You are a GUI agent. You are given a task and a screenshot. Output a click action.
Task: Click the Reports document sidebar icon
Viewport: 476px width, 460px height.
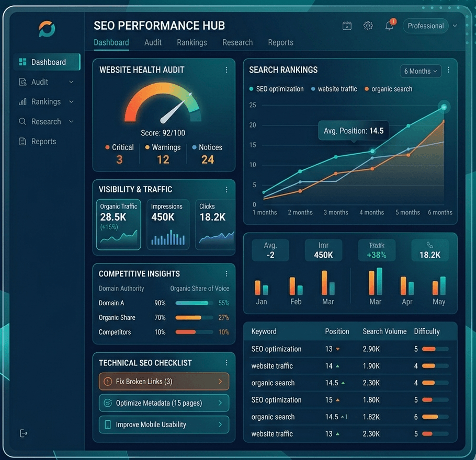pyautogui.click(x=22, y=142)
